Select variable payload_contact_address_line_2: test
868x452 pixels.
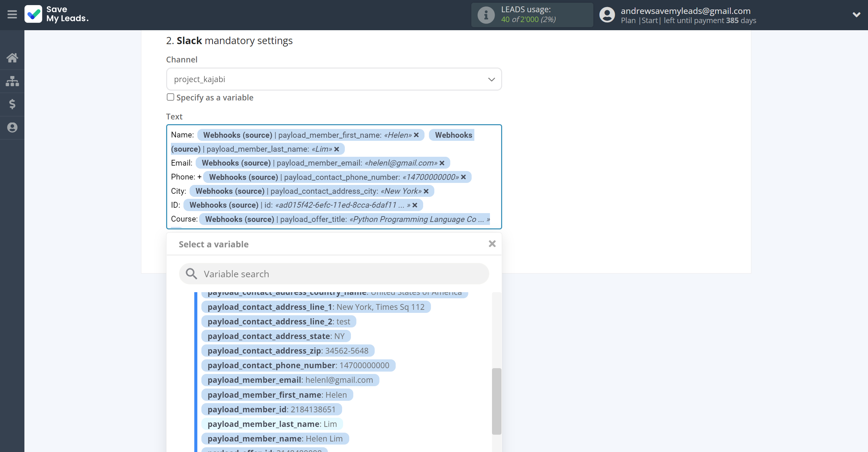(279, 321)
